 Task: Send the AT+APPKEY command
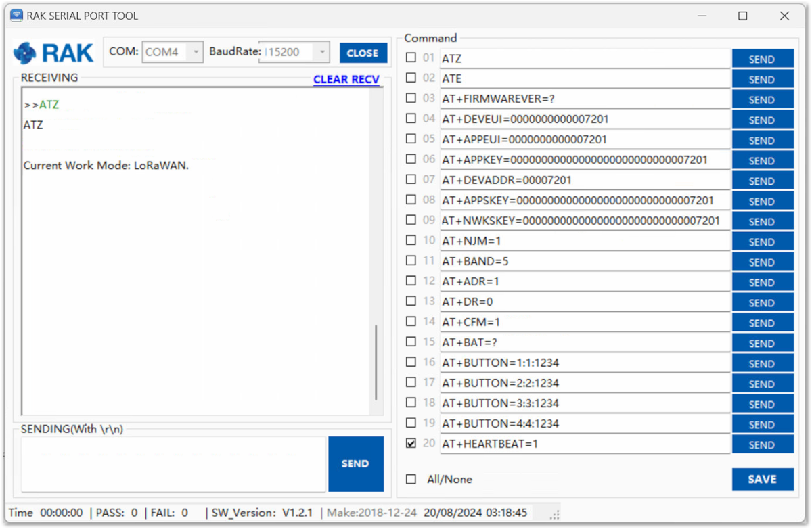pos(763,160)
